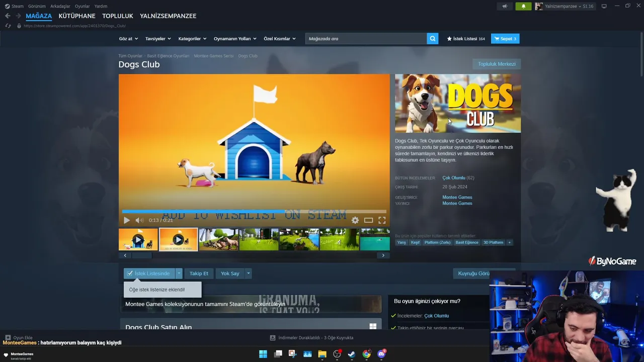The width and height of the screenshot is (644, 362).
Task: Click the page vertical scrollbar
Action: [x=641, y=55]
